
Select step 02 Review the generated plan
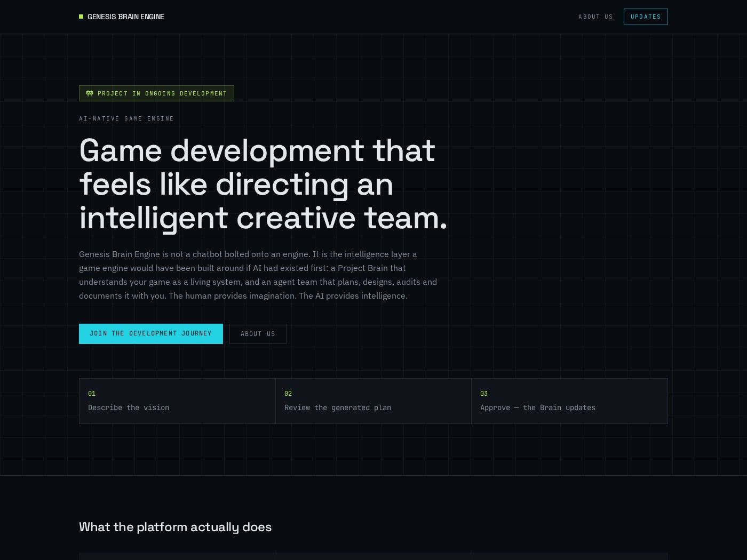coord(373,401)
